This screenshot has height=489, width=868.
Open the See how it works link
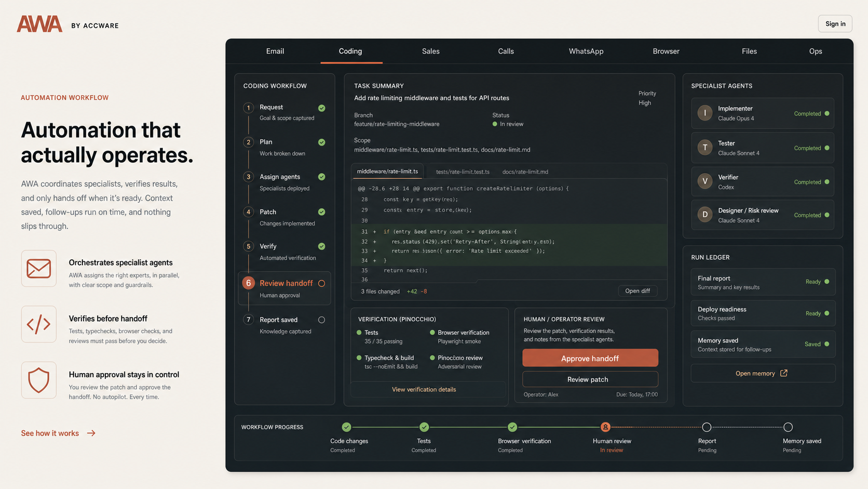pos(58,433)
